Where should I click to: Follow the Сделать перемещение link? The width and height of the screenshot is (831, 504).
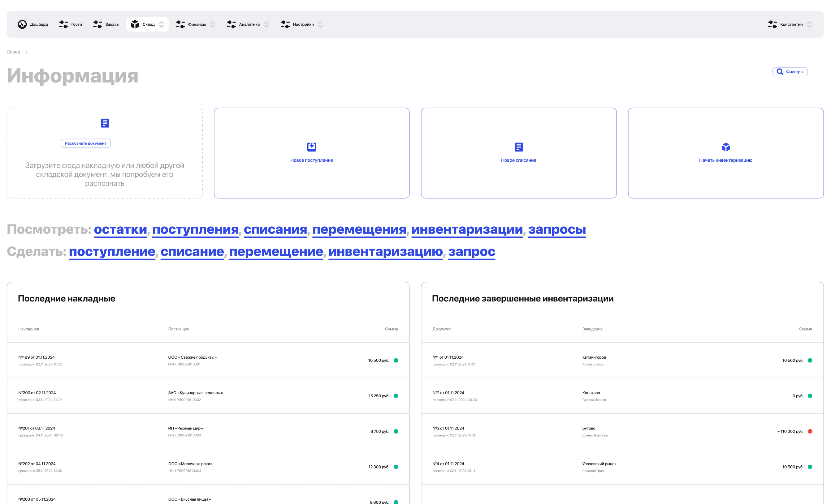pos(276,252)
